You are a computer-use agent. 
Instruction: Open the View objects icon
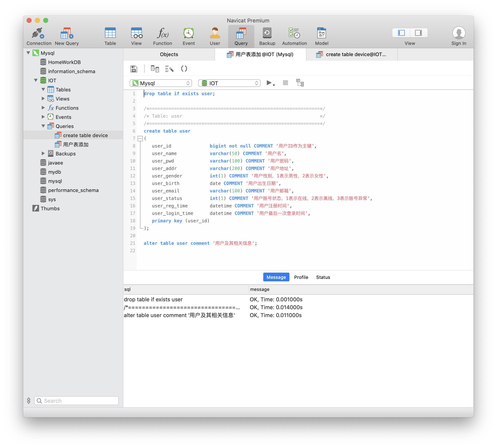coord(136,36)
